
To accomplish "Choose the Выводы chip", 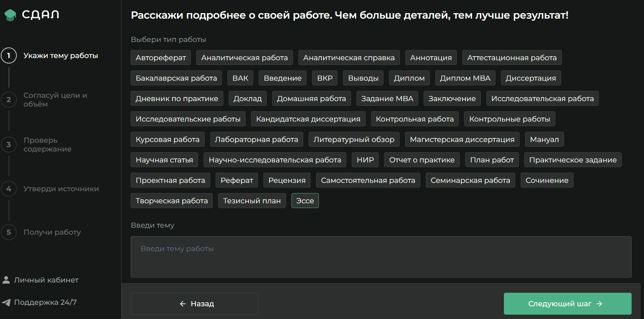I will point(363,78).
